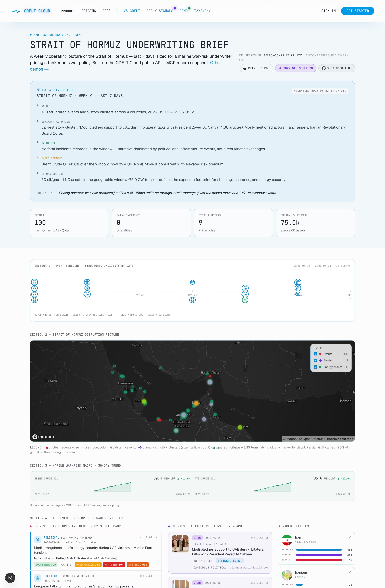Click the Iran flag avatar
Image resolution: width=385 pixels, height=588 pixels.
coord(287,540)
